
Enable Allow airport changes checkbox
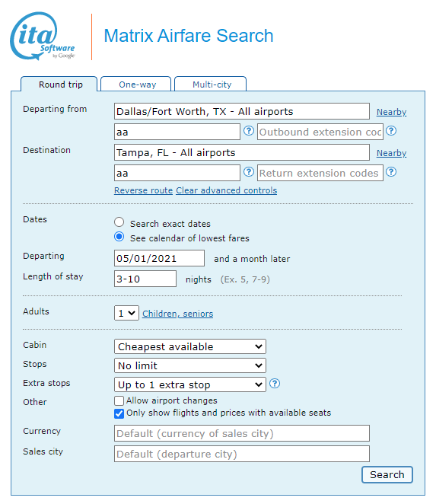tap(119, 400)
